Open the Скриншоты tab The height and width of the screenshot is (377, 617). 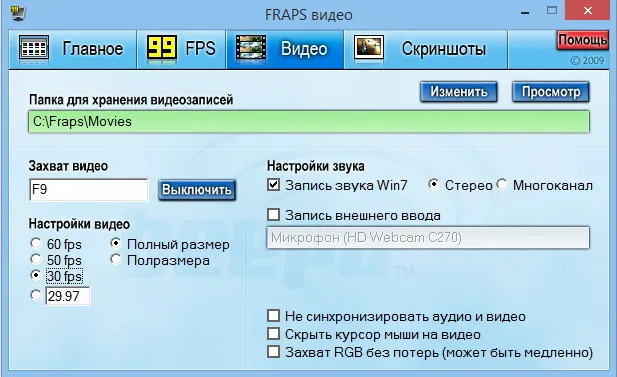pyautogui.click(x=426, y=49)
